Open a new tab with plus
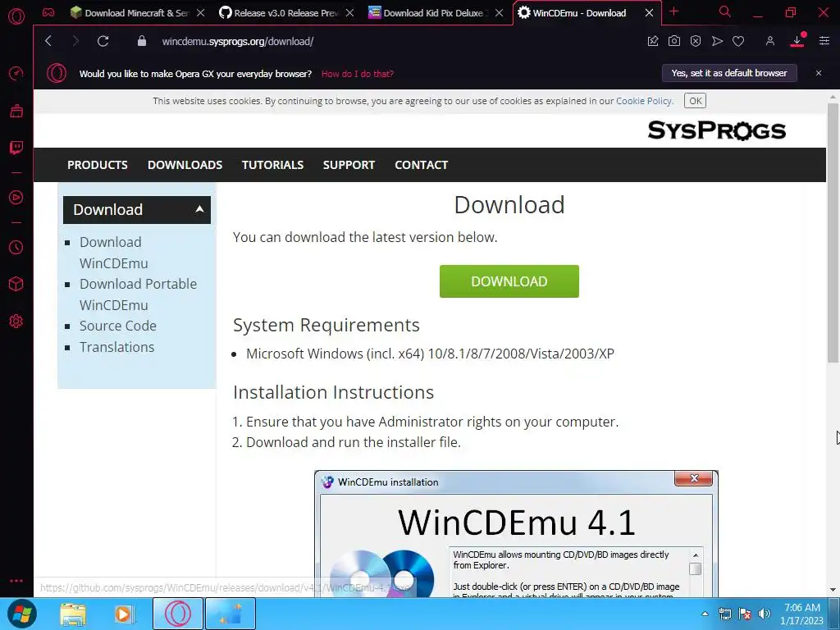The width and height of the screenshot is (840, 630). click(674, 11)
